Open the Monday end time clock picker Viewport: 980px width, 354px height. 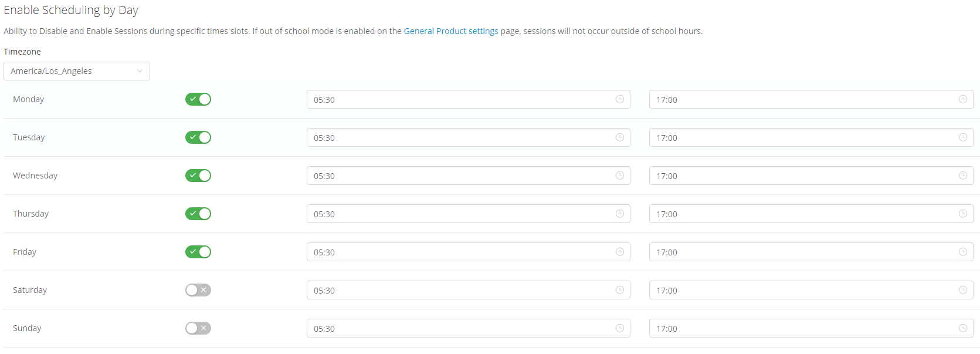[962, 99]
